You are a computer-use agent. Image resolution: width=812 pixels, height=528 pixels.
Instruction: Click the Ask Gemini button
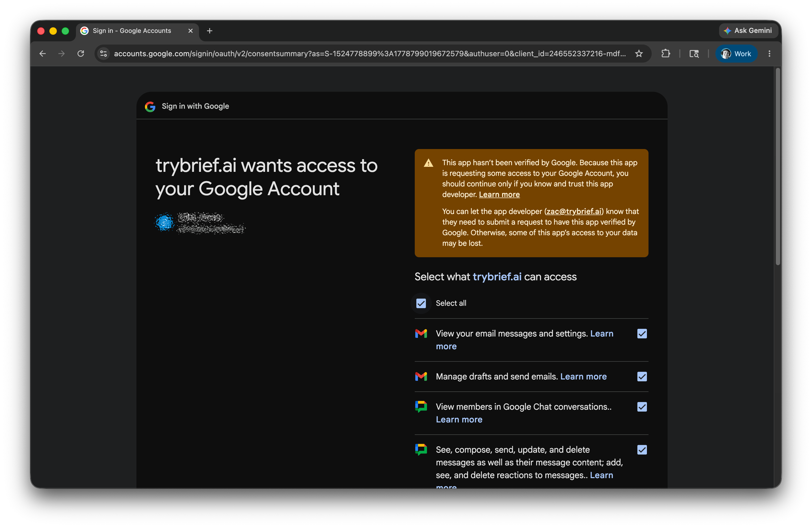[x=748, y=31]
